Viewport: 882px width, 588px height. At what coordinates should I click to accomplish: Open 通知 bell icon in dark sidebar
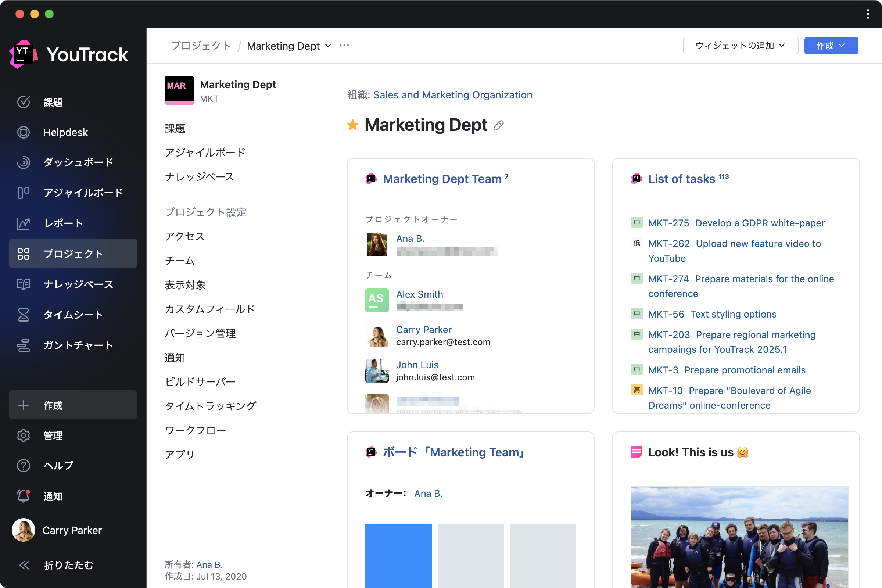point(23,496)
